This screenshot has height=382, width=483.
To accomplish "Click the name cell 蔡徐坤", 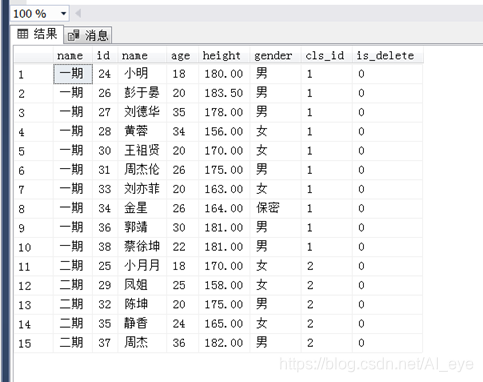I will pyautogui.click(x=142, y=247).
